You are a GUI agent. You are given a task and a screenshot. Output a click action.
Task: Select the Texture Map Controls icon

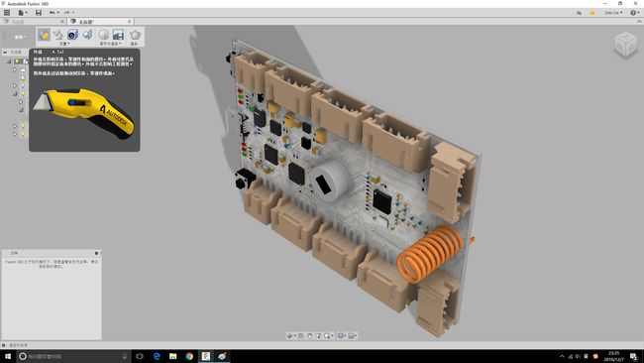click(x=87, y=35)
